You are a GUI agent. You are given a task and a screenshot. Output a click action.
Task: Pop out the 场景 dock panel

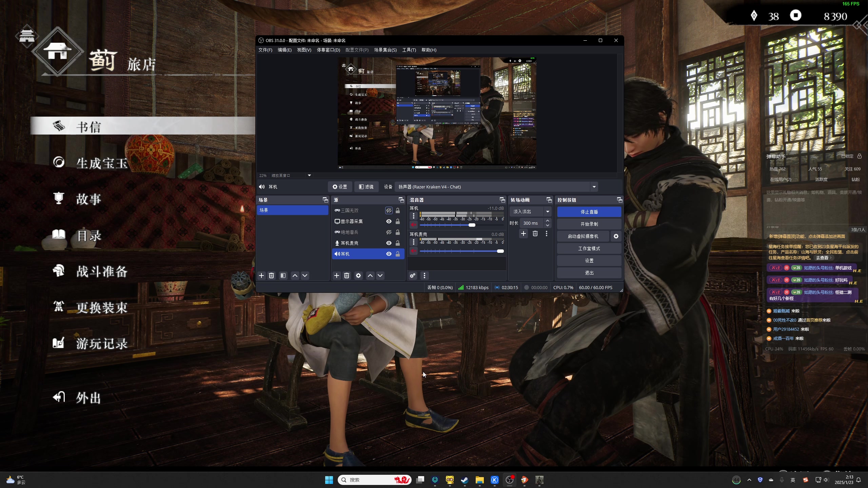[x=325, y=200]
